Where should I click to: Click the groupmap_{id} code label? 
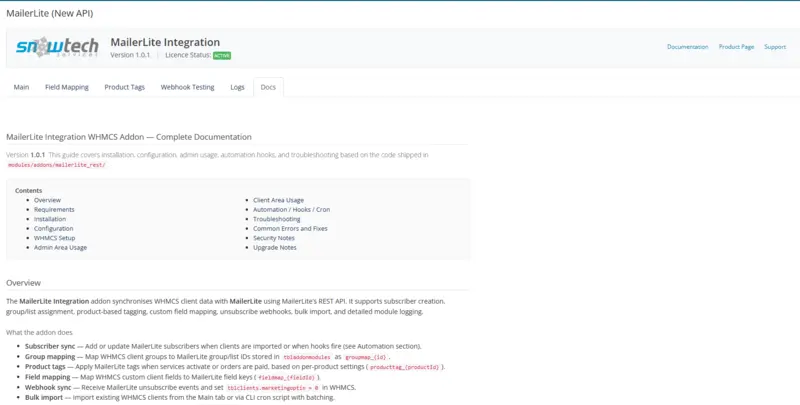pyautogui.click(x=366, y=358)
